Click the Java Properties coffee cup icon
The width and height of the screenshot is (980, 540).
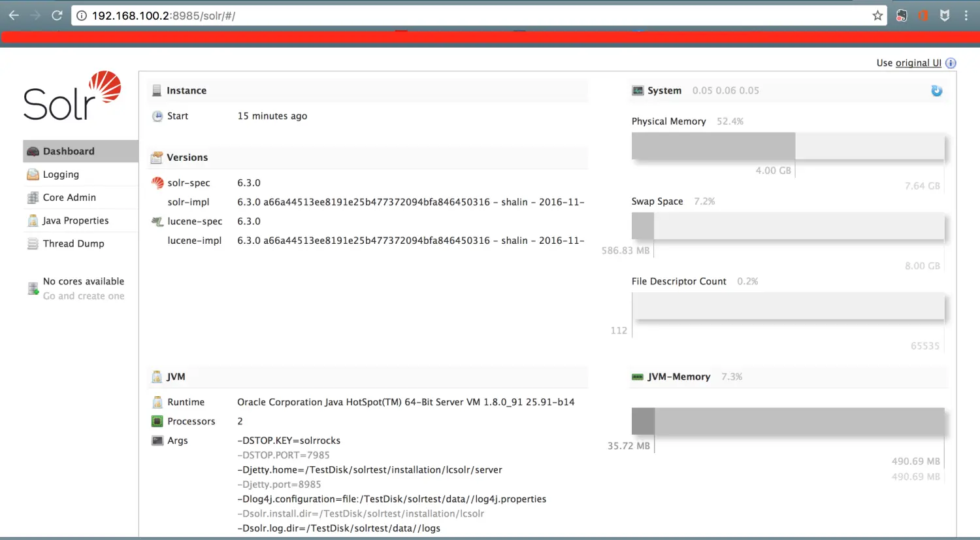pyautogui.click(x=33, y=220)
